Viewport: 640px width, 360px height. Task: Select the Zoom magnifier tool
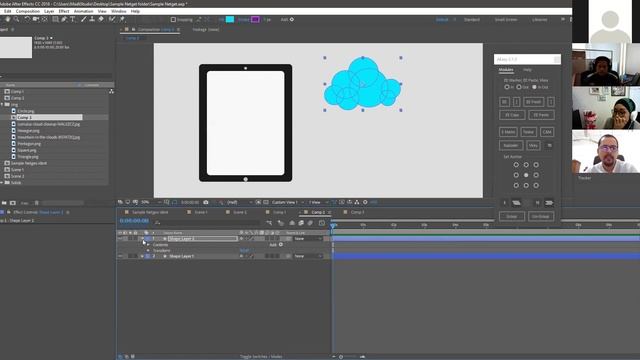point(16,19)
